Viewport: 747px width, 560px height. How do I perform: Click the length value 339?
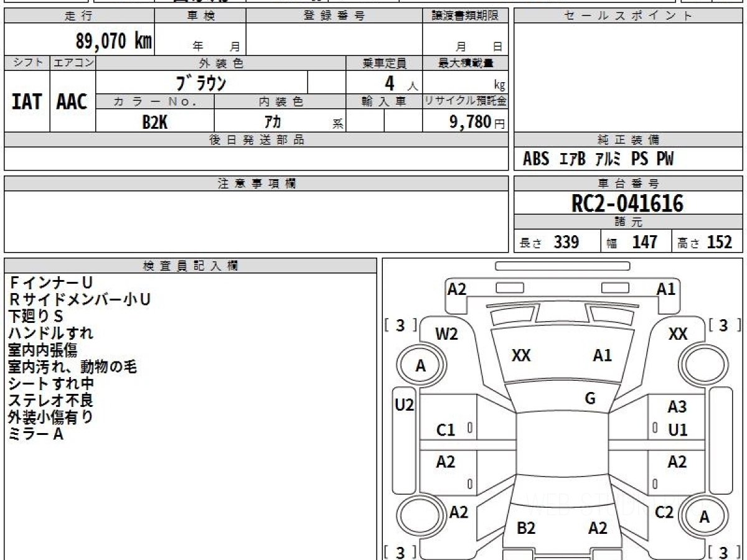(567, 242)
